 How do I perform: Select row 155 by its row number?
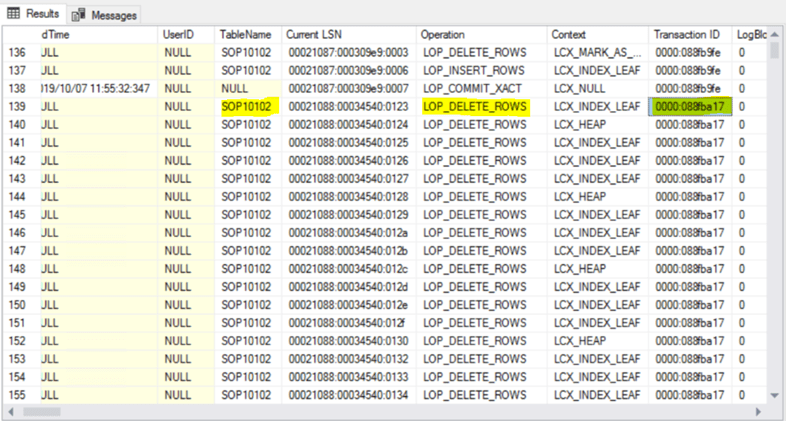click(19, 394)
